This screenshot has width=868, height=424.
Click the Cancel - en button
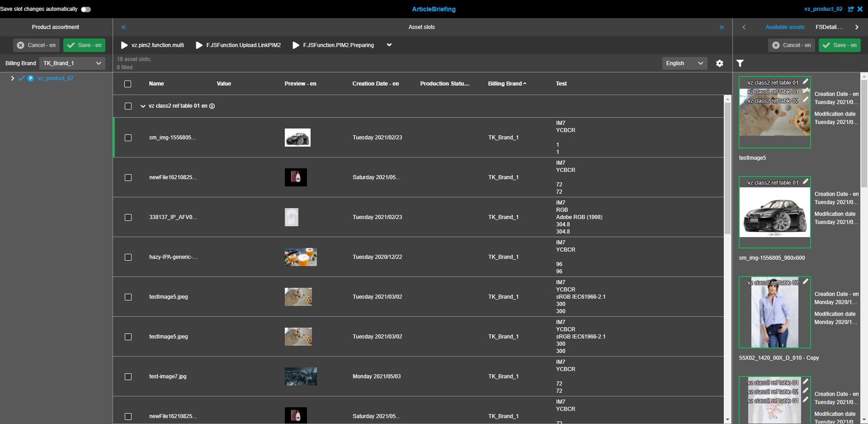36,45
